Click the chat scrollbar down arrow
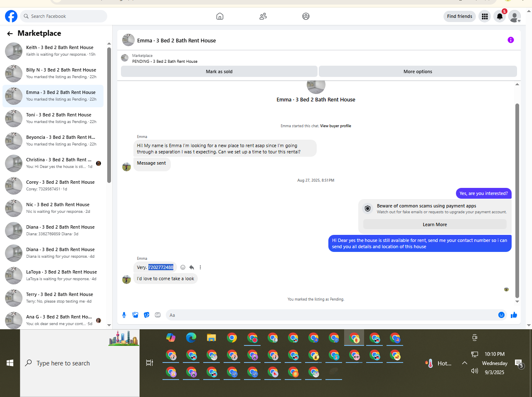532x397 pixels. (517, 301)
